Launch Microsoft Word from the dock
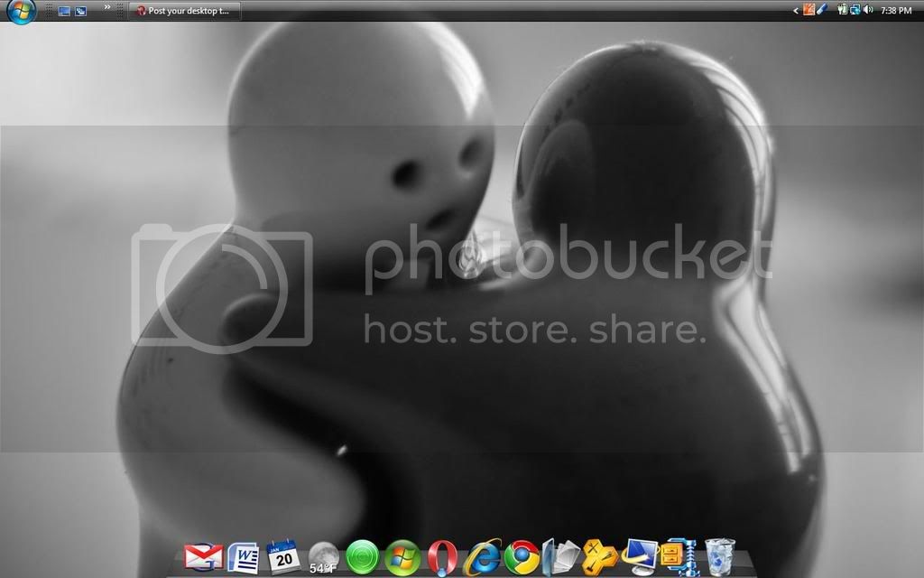Image resolution: width=924 pixels, height=578 pixels. (x=243, y=557)
